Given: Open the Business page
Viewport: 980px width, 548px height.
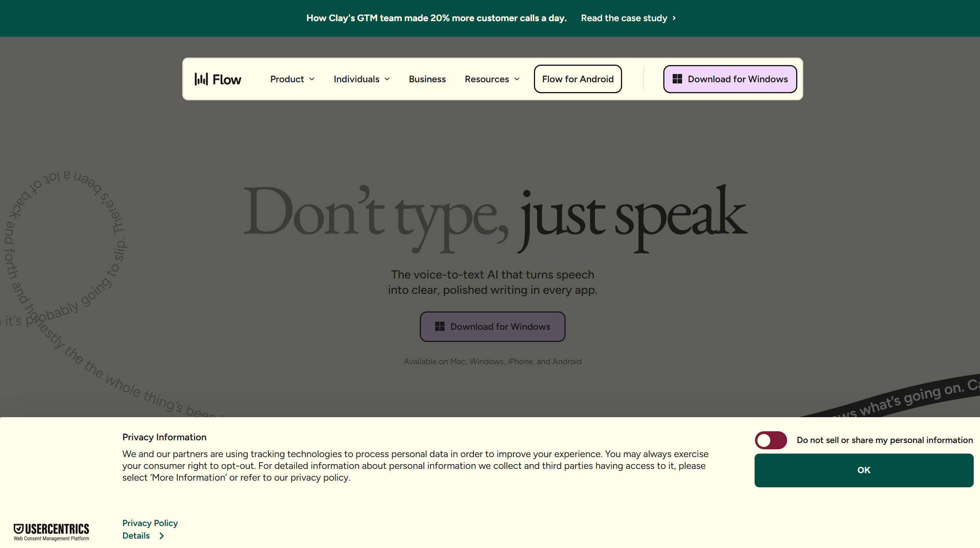Looking at the screenshot, I should (427, 79).
